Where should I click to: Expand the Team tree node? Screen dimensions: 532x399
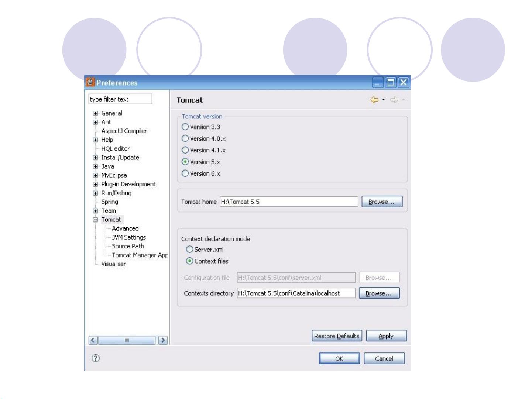pos(95,211)
